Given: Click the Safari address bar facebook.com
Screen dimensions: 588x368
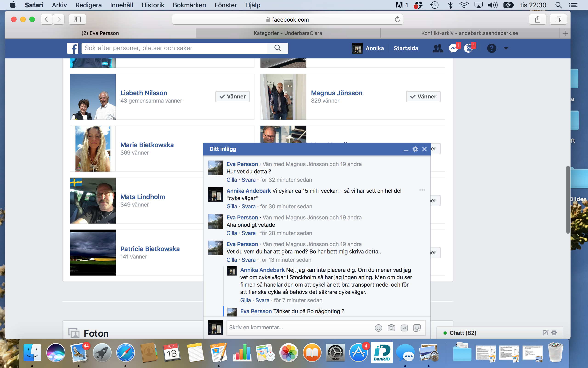Looking at the screenshot, I should [x=287, y=20].
